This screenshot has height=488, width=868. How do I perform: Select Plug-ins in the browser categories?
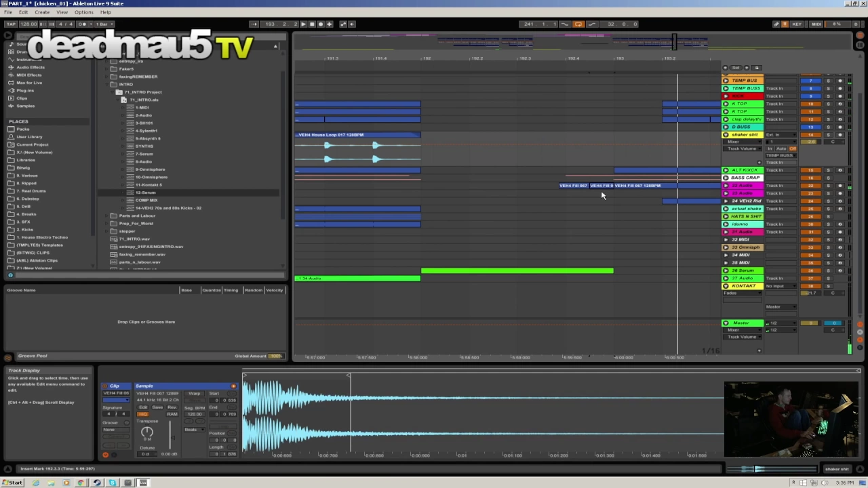click(25, 90)
